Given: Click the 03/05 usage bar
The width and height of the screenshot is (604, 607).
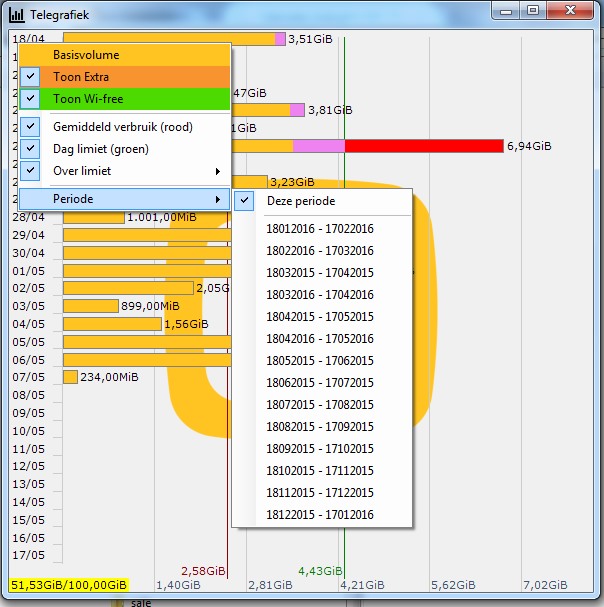Looking at the screenshot, I should [91, 306].
